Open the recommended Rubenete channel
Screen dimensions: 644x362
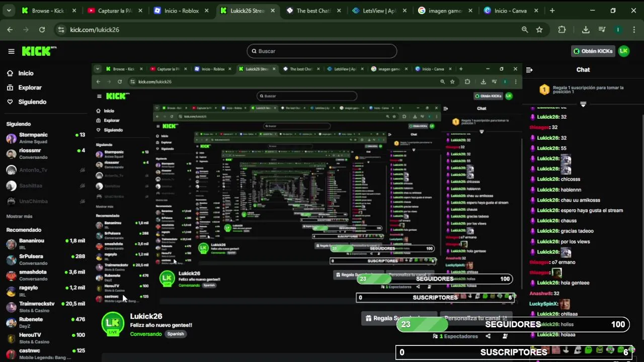click(45, 322)
